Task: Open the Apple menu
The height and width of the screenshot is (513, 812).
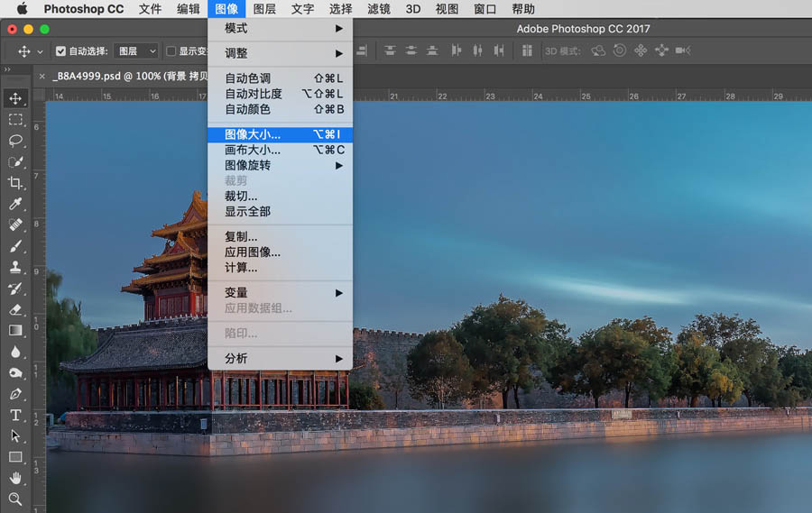Action: click(22, 9)
